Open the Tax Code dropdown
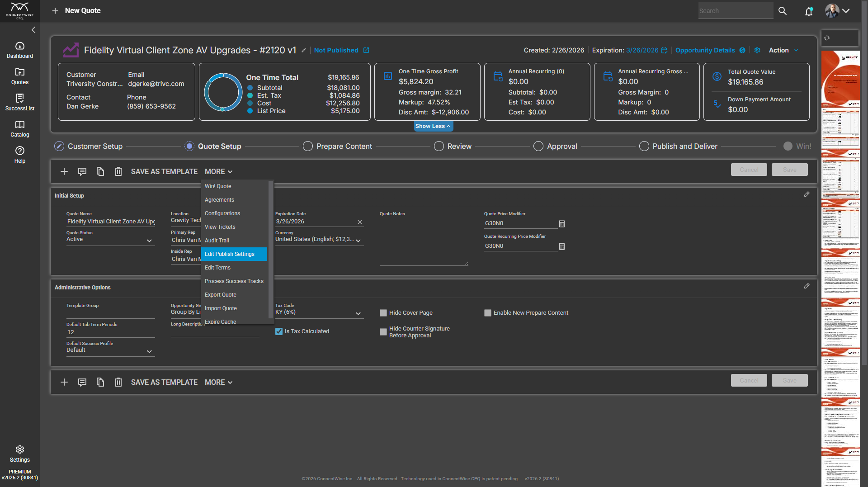 tap(358, 313)
